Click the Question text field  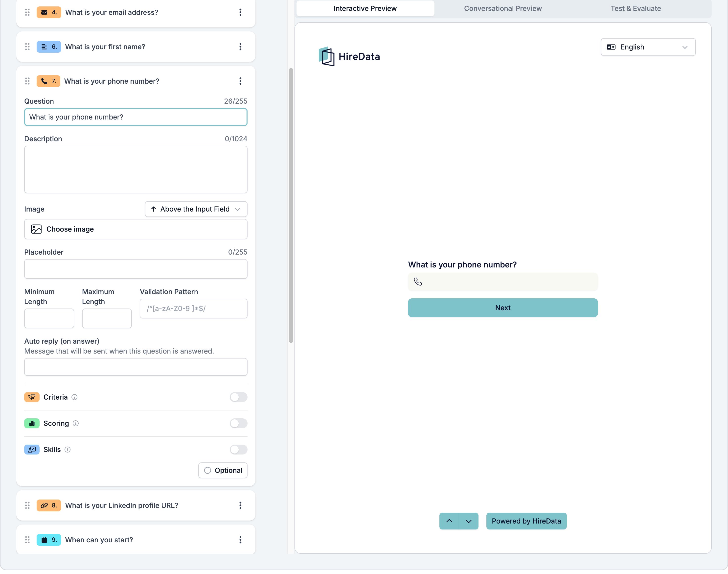pyautogui.click(x=136, y=117)
